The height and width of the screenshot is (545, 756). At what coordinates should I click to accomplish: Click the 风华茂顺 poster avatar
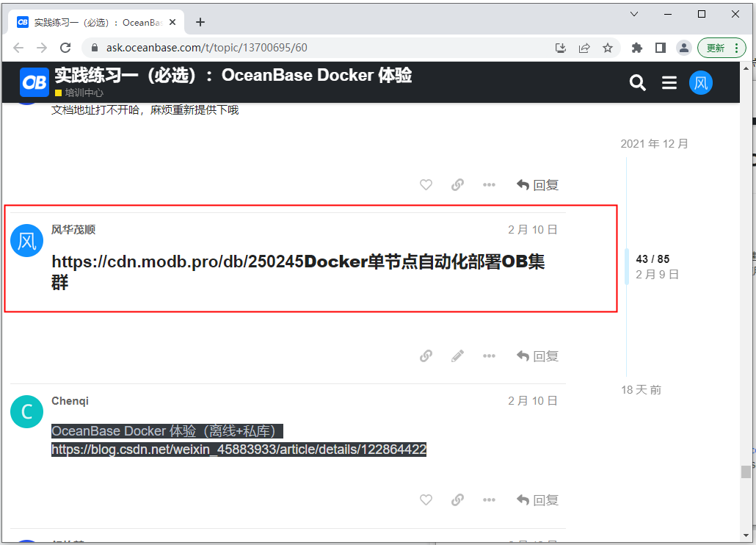(x=27, y=241)
